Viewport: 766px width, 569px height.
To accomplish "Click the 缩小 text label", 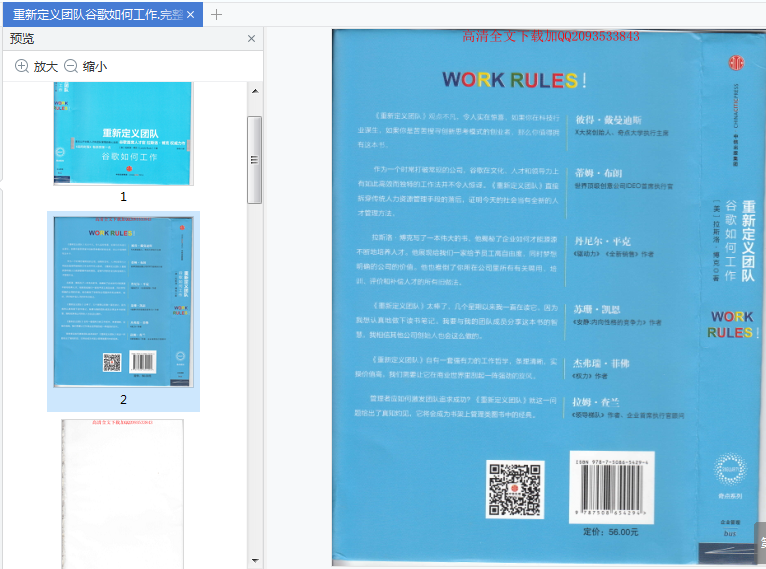I will pos(95,66).
